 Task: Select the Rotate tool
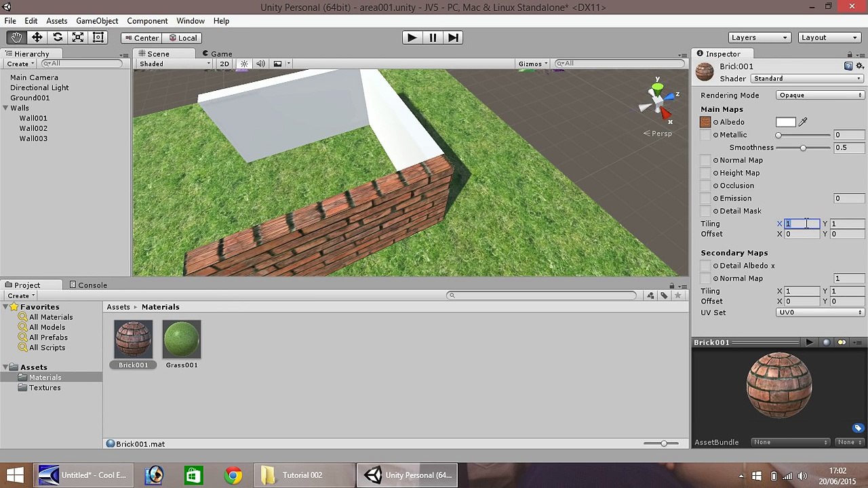coord(58,38)
